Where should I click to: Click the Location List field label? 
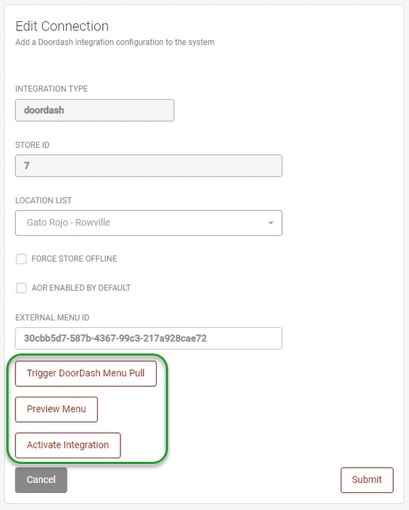(43, 200)
